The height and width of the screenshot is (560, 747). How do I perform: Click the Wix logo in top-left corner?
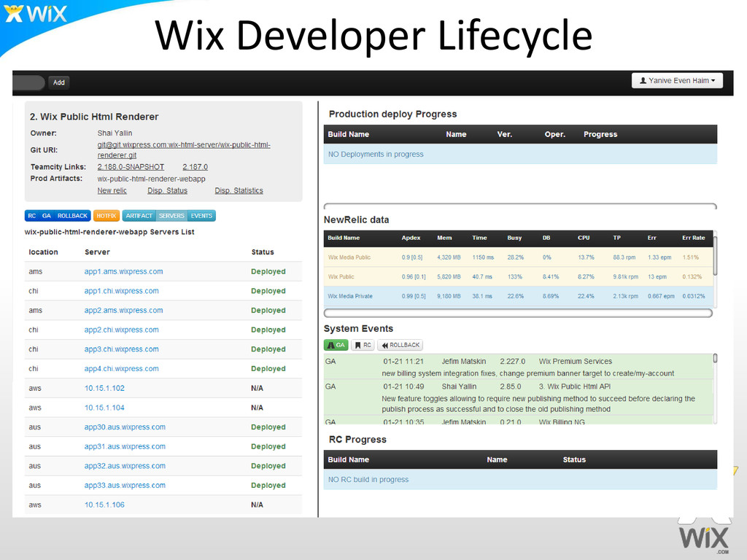36,14
